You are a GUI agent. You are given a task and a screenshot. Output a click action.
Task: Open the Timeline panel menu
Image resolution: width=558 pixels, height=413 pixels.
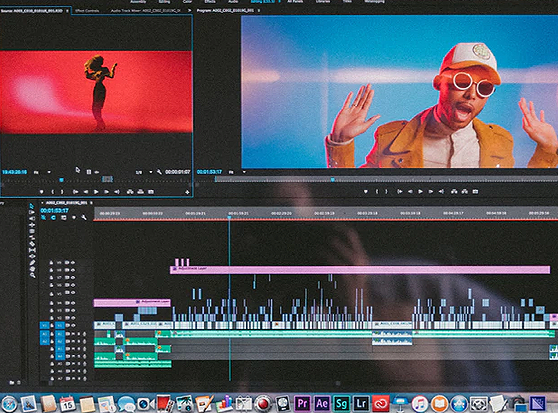(x=91, y=203)
